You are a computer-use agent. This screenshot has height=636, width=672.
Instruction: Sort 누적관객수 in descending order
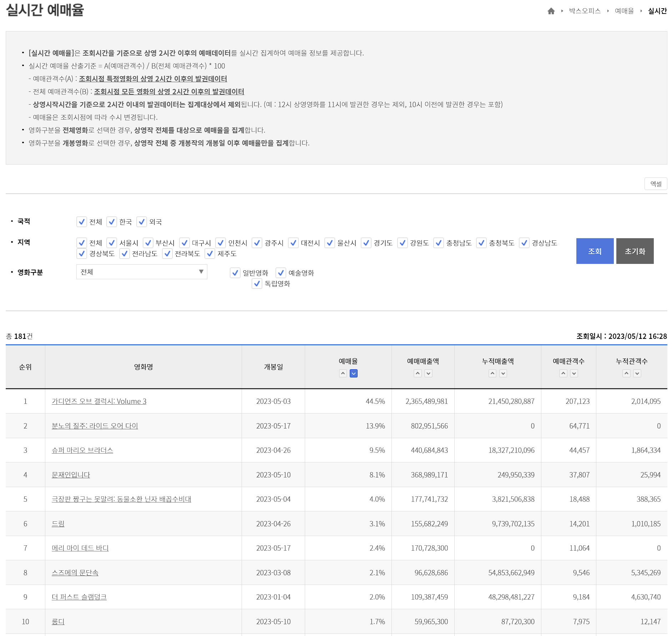636,374
